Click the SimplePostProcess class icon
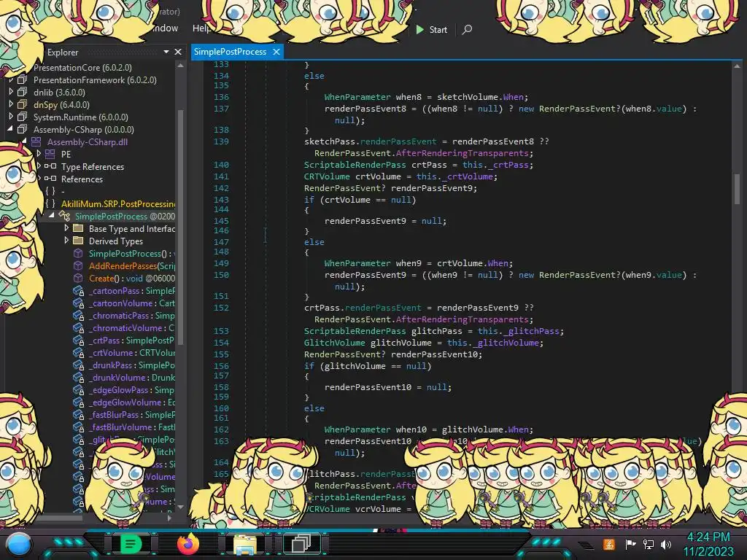 click(x=64, y=216)
